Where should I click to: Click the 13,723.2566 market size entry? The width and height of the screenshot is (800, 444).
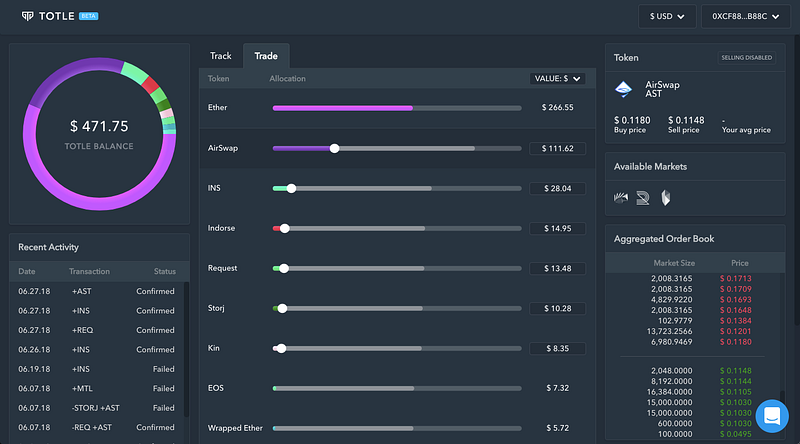click(669, 331)
